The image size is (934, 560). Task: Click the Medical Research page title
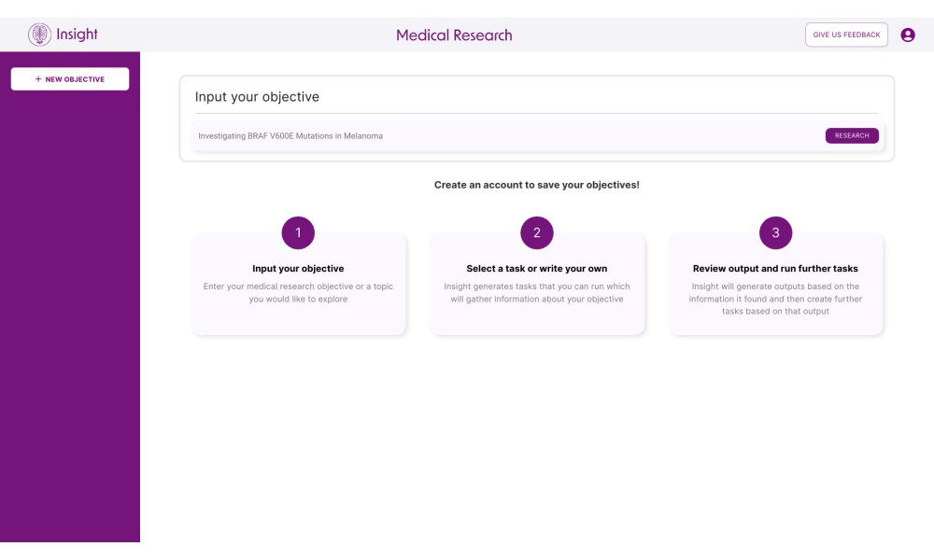coord(454,35)
